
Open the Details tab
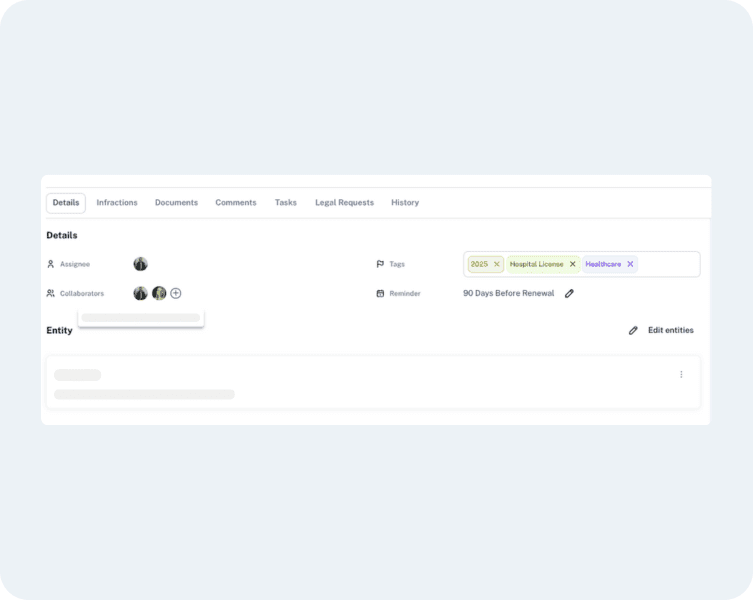click(x=66, y=203)
